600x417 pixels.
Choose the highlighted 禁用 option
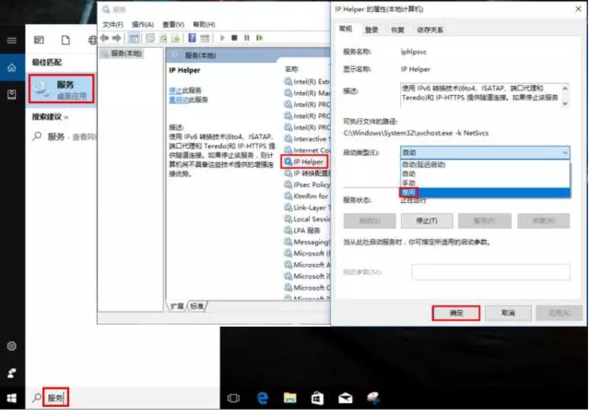pos(485,192)
